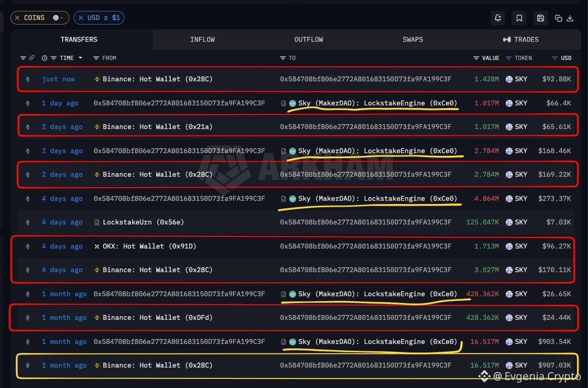588x388 pixels.
Task: Click Binance icon in the $907.03K row
Action: tap(97, 365)
